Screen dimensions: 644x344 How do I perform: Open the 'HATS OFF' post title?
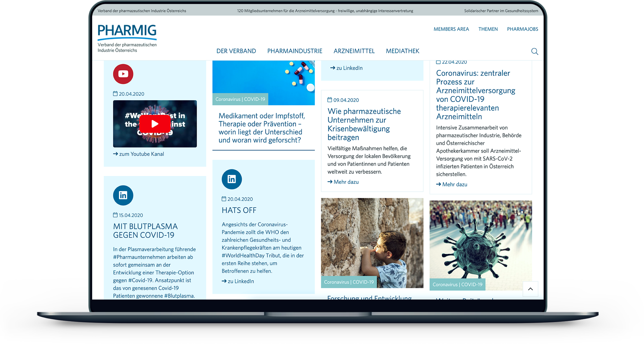(x=239, y=210)
